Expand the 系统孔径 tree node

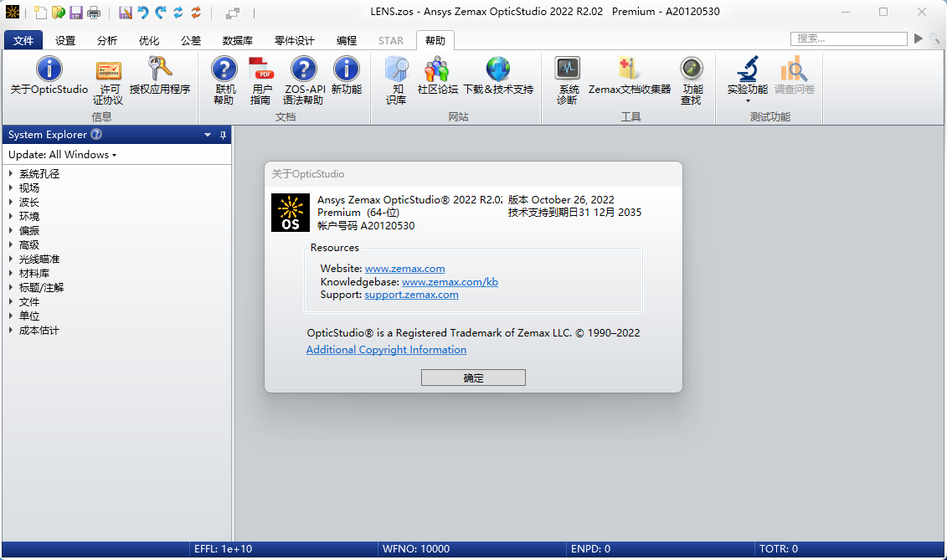[11, 173]
